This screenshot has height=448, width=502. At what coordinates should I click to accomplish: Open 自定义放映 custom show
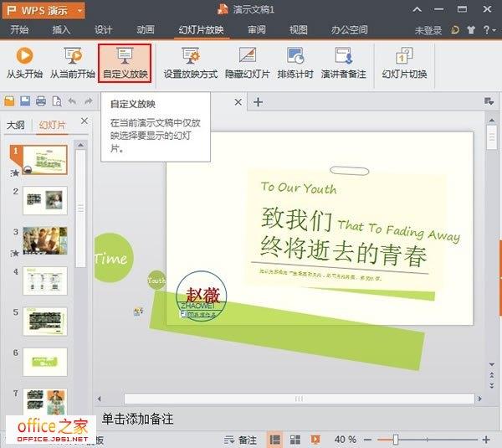[125, 63]
